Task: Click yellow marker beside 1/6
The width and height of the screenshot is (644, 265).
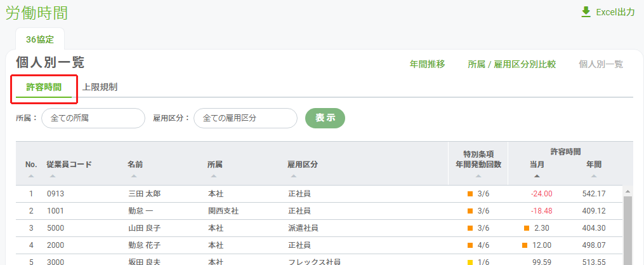Action: (x=470, y=262)
